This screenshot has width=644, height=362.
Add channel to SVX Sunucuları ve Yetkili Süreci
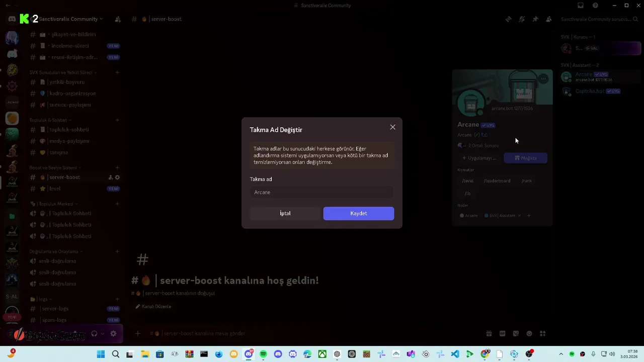coord(117,72)
